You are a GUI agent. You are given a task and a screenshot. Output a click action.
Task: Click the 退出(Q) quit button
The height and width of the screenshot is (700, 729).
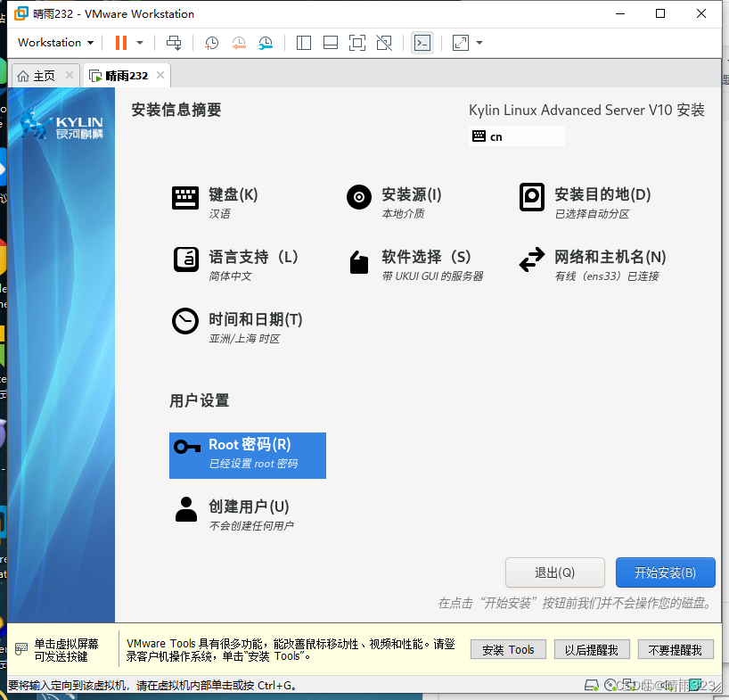click(554, 572)
